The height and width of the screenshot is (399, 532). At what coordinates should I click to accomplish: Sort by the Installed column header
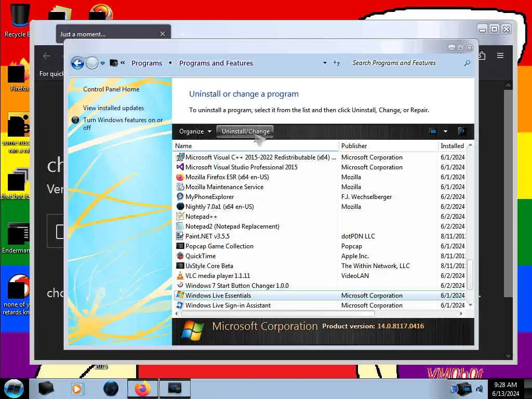(453, 146)
